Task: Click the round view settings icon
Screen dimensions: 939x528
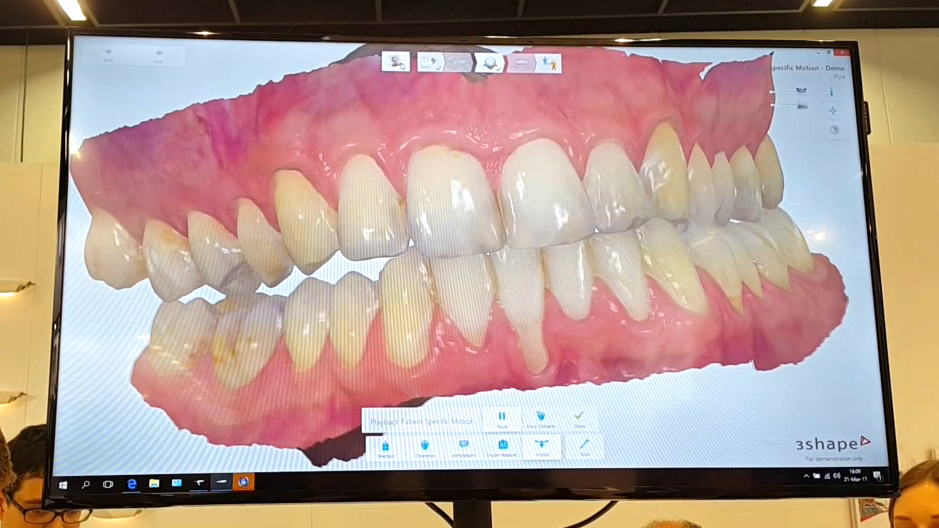Action: (x=834, y=130)
